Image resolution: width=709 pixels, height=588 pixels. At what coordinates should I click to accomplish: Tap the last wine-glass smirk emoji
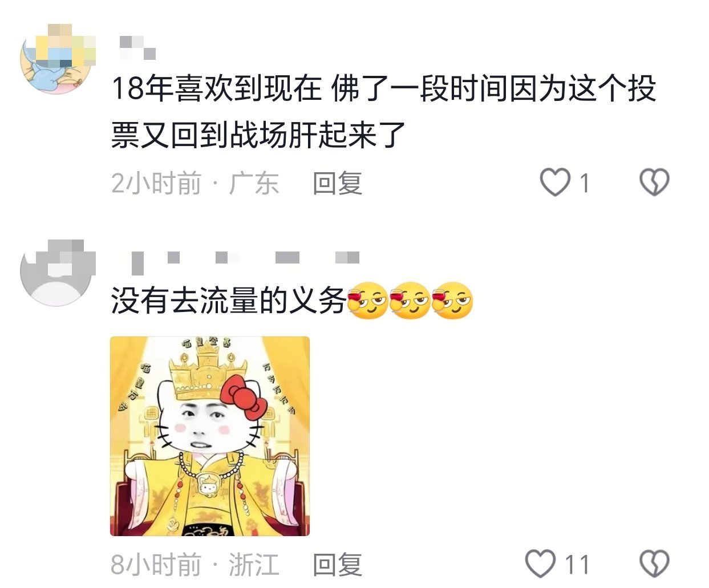point(453,301)
